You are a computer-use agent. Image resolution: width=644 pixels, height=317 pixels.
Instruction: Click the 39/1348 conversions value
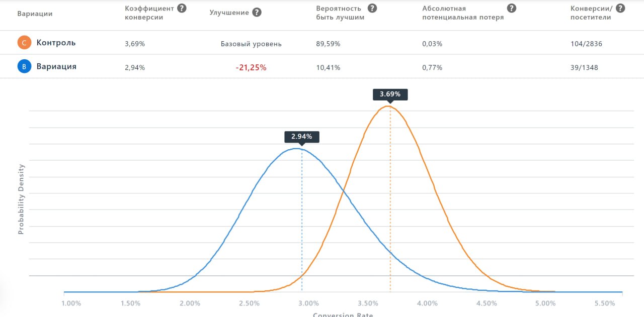(585, 67)
